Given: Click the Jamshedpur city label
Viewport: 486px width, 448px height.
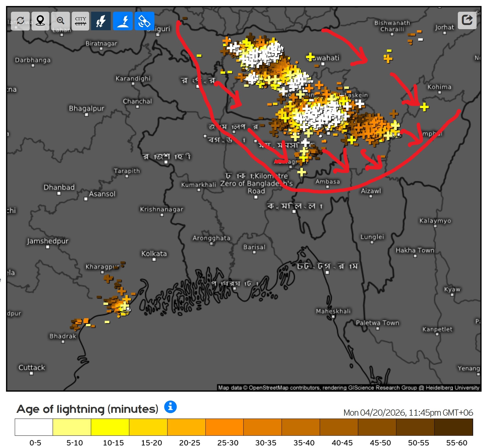Looking at the screenshot, I should [x=48, y=241].
